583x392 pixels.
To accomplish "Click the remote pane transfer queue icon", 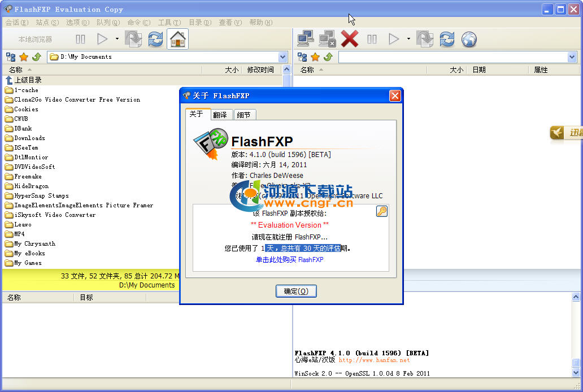I will click(x=425, y=39).
